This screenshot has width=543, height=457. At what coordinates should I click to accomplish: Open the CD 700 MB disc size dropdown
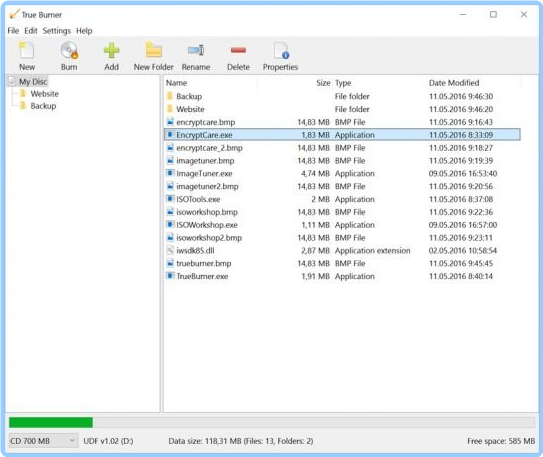click(x=43, y=441)
